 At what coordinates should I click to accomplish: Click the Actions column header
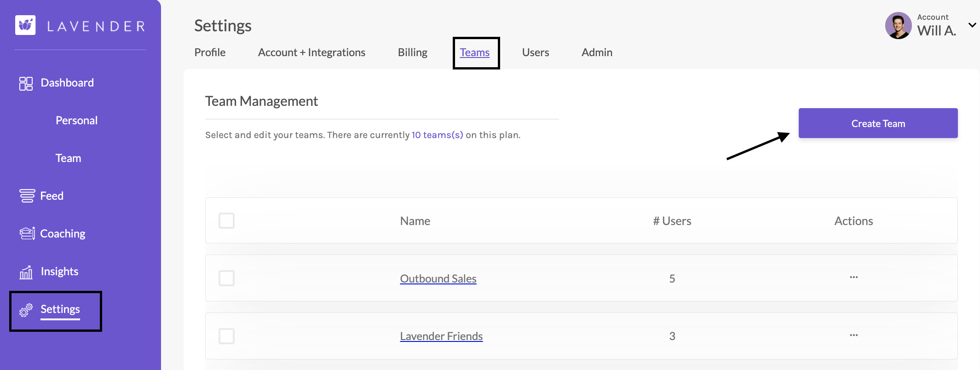(853, 221)
